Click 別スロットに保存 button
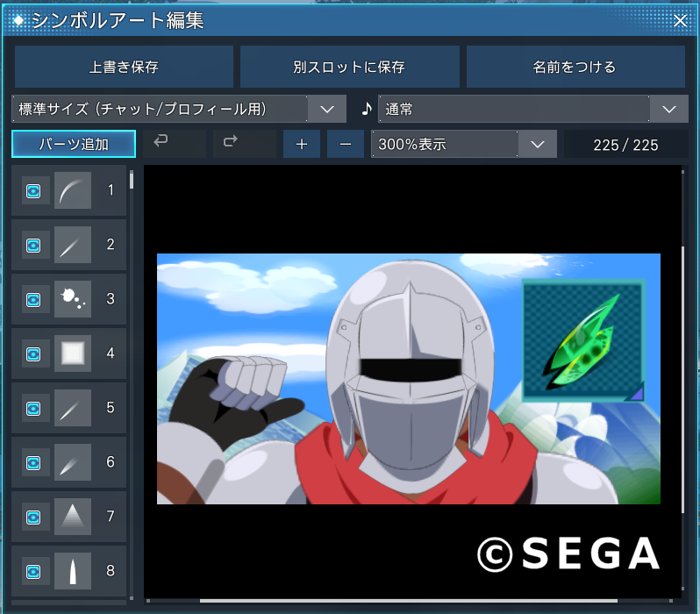This screenshot has height=614, width=700. pos(349,67)
